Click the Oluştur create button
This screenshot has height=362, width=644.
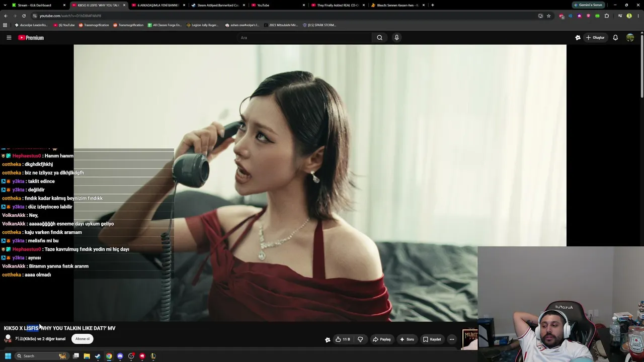tap(595, 38)
